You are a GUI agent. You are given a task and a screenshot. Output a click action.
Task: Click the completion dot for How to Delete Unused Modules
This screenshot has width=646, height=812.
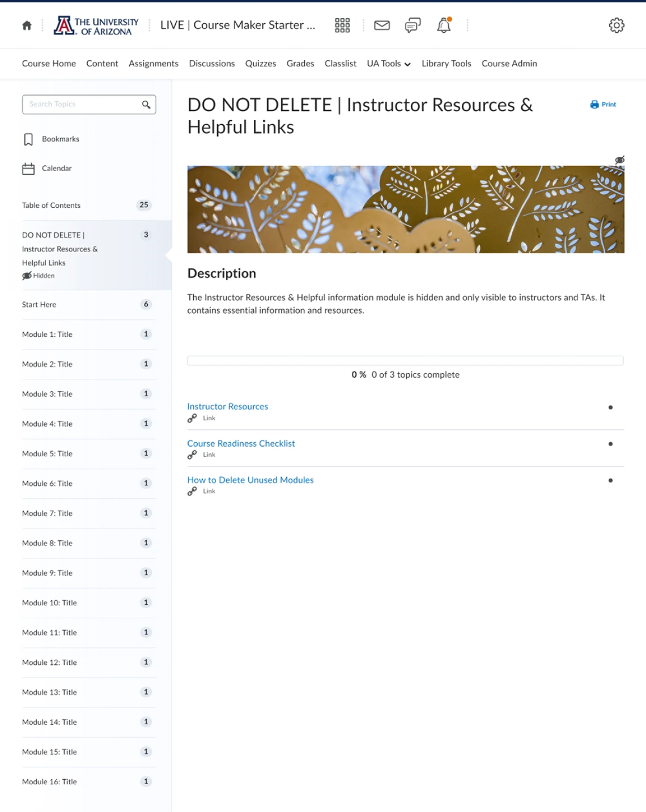(610, 480)
